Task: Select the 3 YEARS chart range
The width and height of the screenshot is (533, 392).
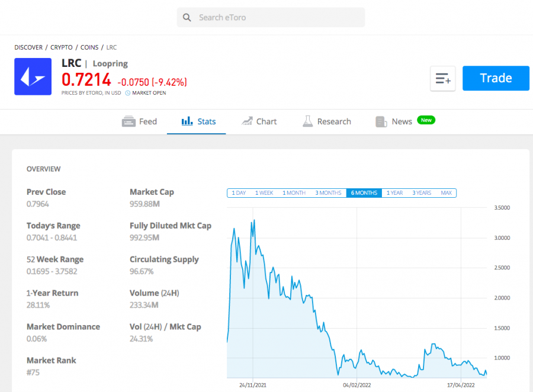Action: (422, 193)
